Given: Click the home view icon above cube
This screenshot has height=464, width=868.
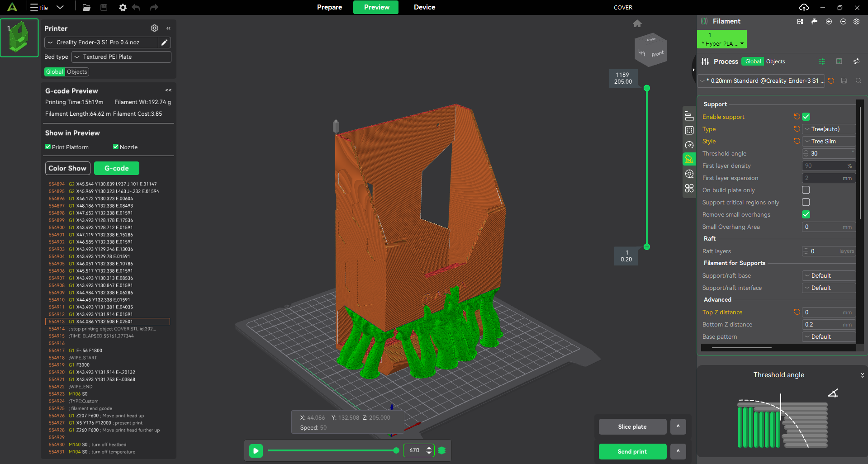Looking at the screenshot, I should coord(637,24).
